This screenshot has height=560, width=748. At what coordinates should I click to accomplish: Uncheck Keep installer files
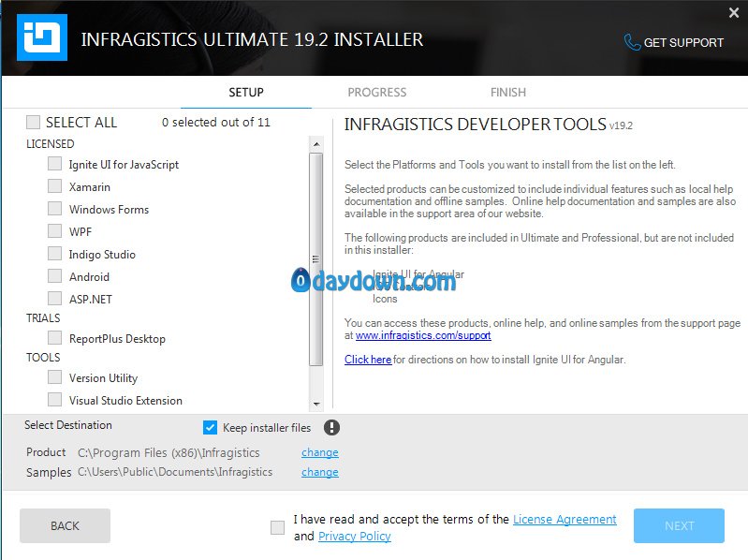210,427
